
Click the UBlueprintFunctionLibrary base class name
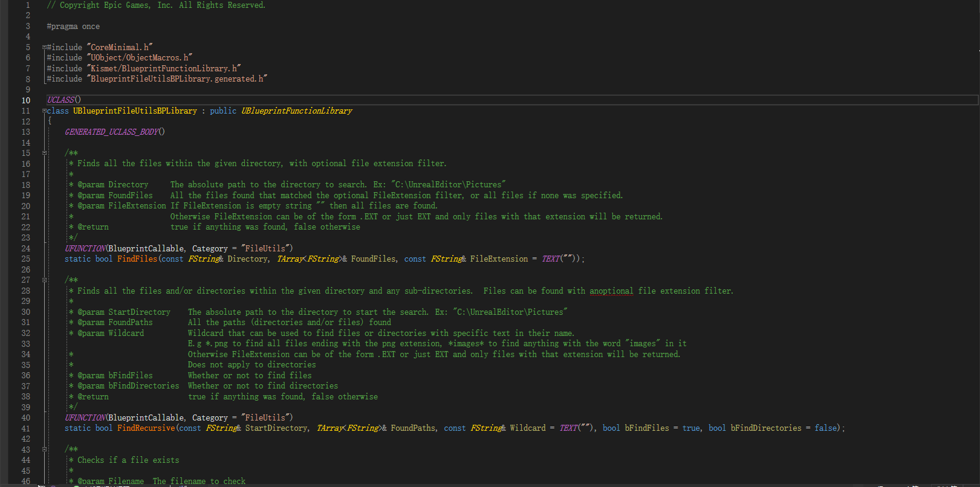tap(296, 111)
